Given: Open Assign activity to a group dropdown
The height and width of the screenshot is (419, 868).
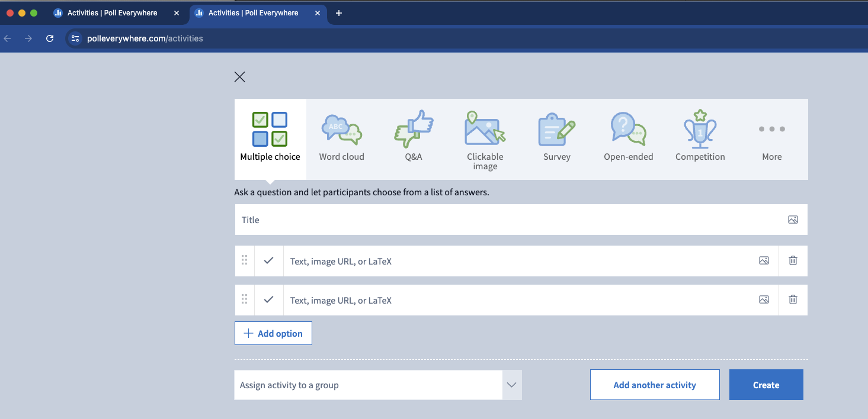Looking at the screenshot, I should click(x=378, y=385).
